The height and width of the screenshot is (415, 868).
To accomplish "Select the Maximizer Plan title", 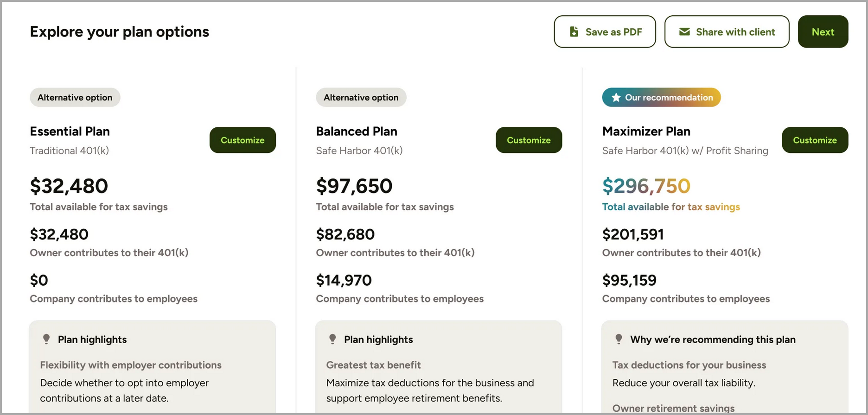I will tap(646, 132).
